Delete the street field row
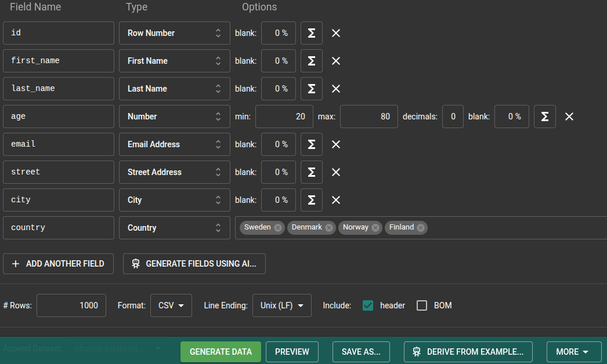This screenshot has width=607, height=364. tap(336, 173)
